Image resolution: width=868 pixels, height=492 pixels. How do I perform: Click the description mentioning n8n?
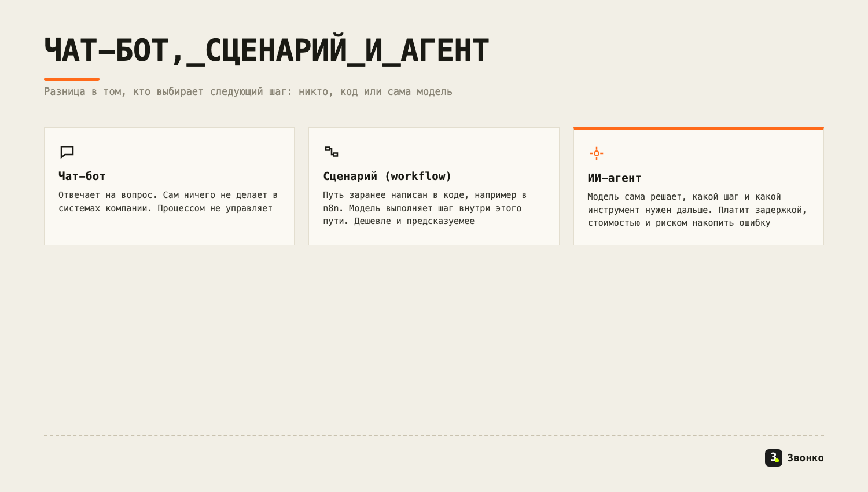coord(425,208)
